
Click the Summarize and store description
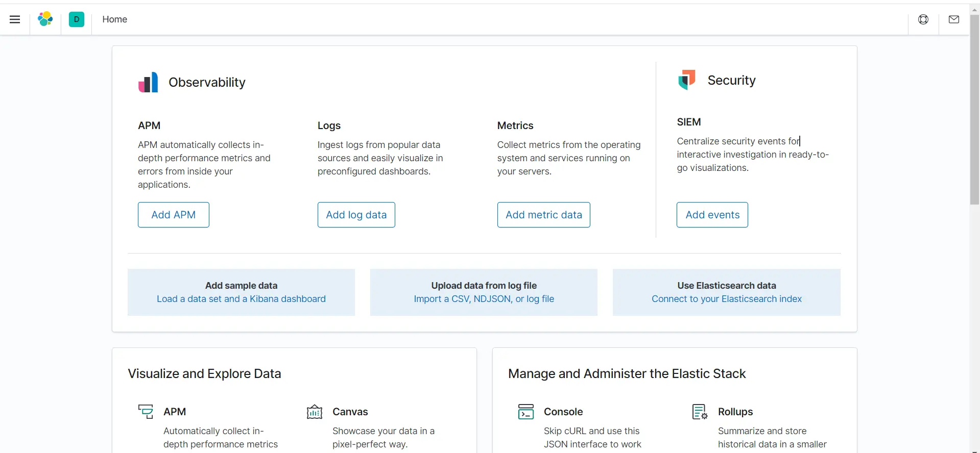point(772,438)
